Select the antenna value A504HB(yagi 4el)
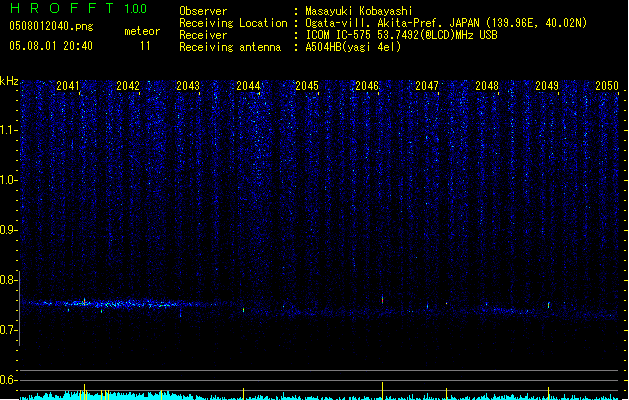 click(353, 47)
